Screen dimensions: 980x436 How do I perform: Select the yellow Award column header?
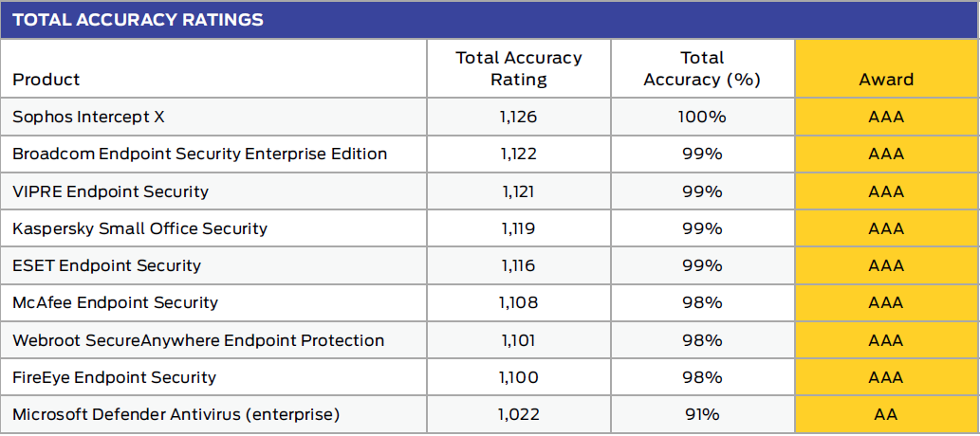pos(886,80)
